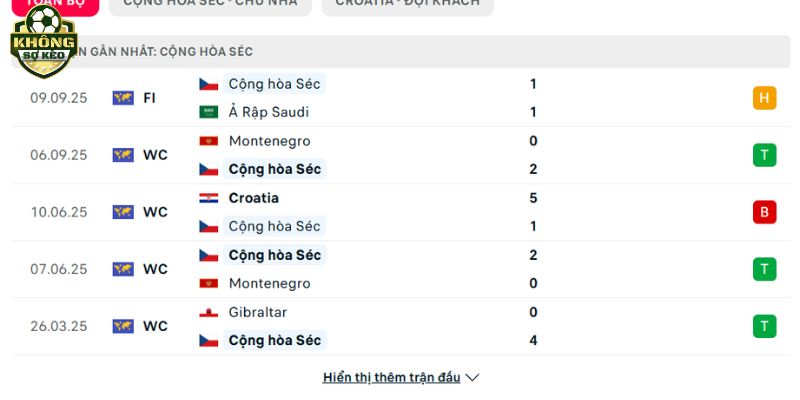Click the FI competition icon on 09.09.25
The width and height of the screenshot is (800, 400).
pos(123,98)
